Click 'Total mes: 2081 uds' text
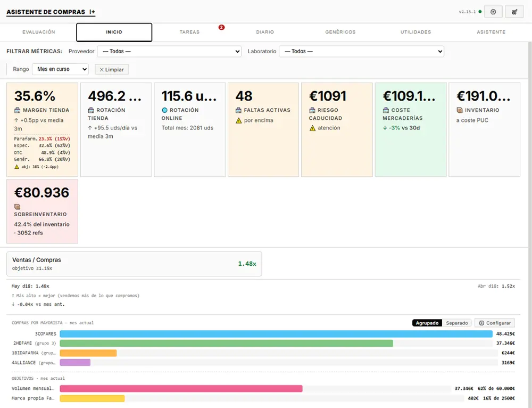The width and height of the screenshot is (532, 408). 187,128
